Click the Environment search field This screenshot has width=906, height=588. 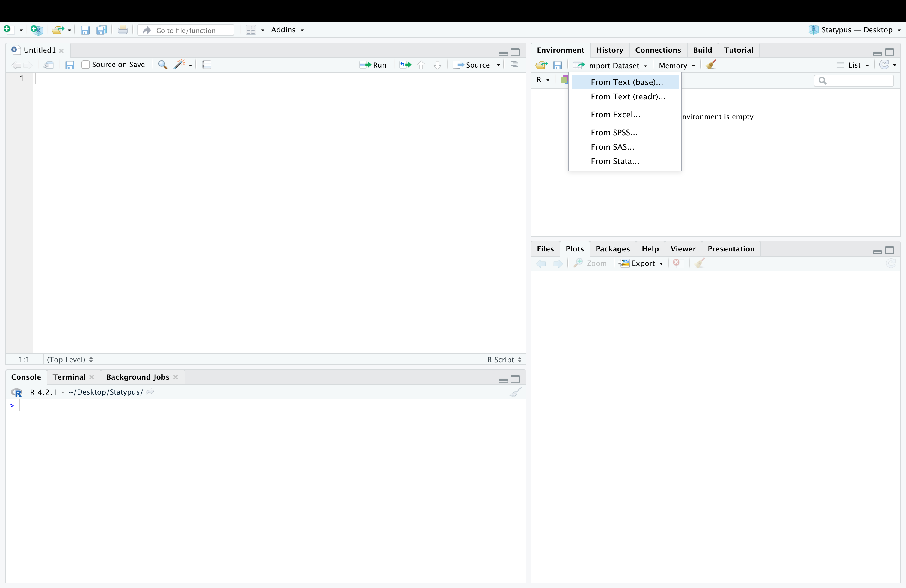pyautogui.click(x=854, y=81)
